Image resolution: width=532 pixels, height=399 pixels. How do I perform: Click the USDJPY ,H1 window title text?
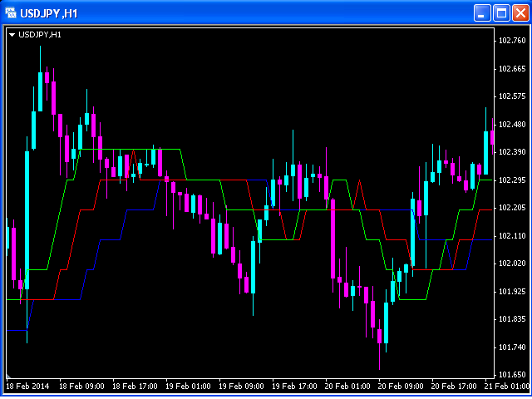(x=49, y=13)
